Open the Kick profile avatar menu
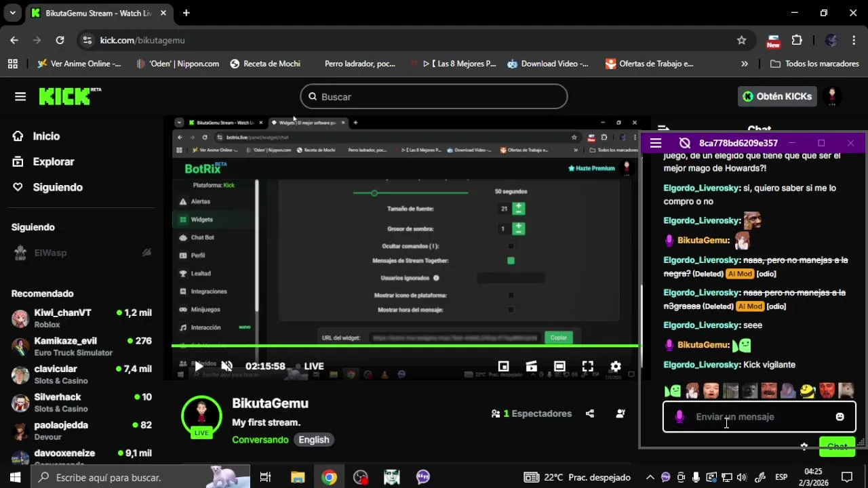 tap(832, 96)
